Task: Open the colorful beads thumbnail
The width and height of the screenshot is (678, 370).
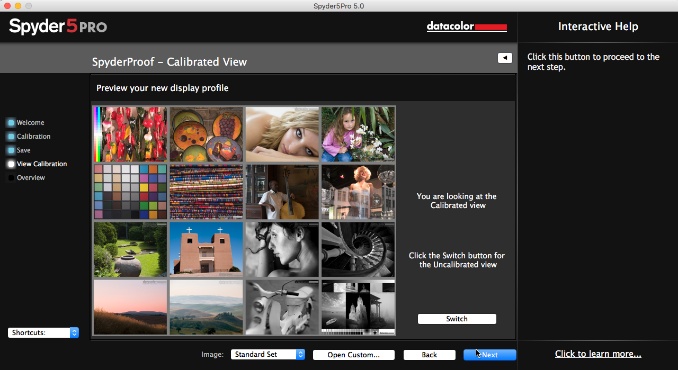Action: coord(206,191)
